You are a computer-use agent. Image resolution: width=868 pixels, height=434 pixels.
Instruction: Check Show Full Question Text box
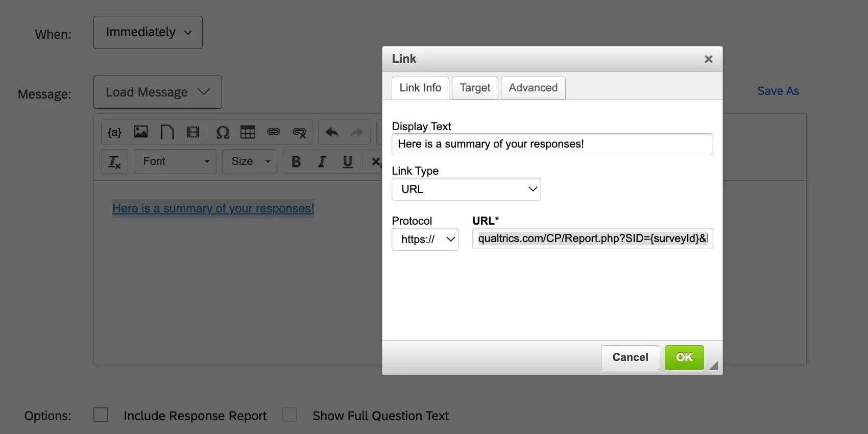tap(290, 415)
